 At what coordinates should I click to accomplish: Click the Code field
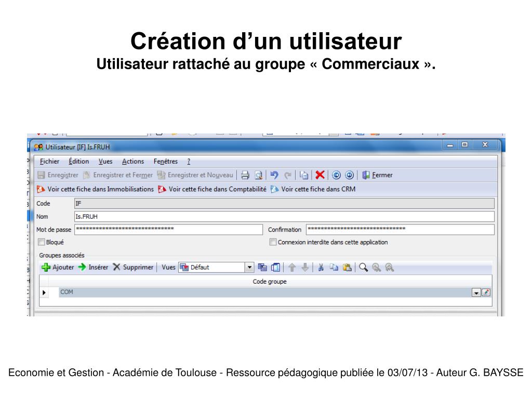click(x=284, y=204)
